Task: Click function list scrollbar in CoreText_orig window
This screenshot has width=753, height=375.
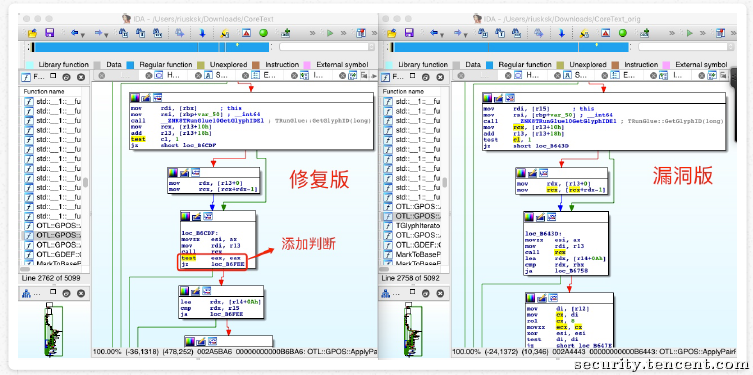Action: pyautogui.click(x=445, y=182)
